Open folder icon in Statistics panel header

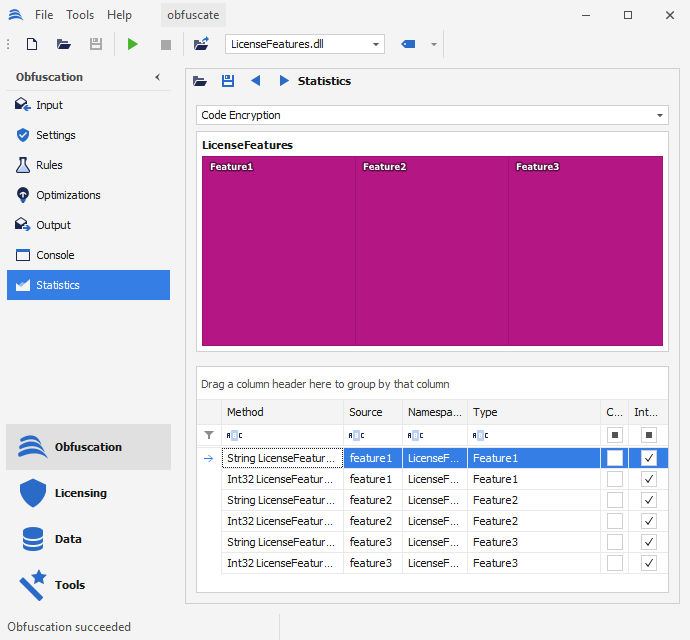point(200,81)
